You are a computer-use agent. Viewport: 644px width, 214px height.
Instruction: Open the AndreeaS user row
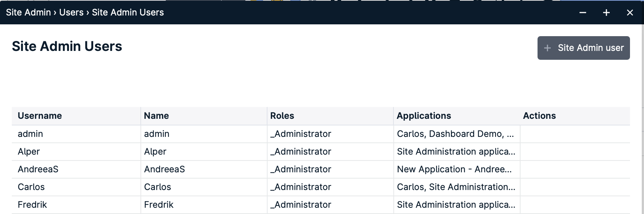click(321, 169)
